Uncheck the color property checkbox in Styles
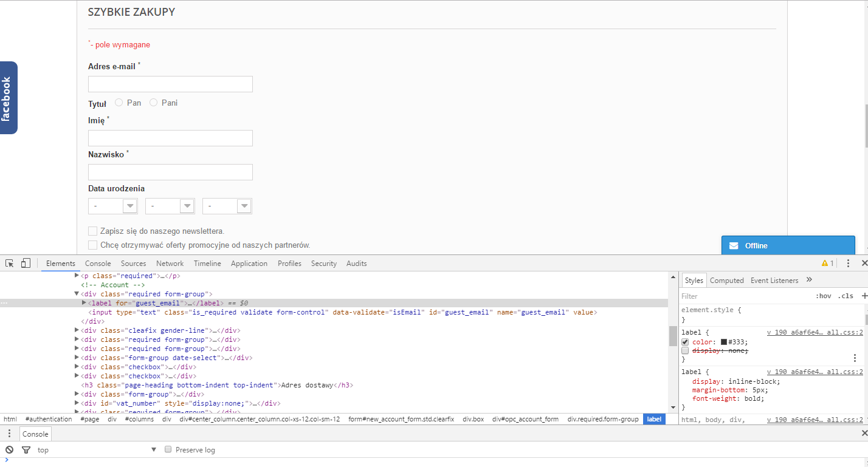Viewport: 868px width, 467px height. (685, 342)
